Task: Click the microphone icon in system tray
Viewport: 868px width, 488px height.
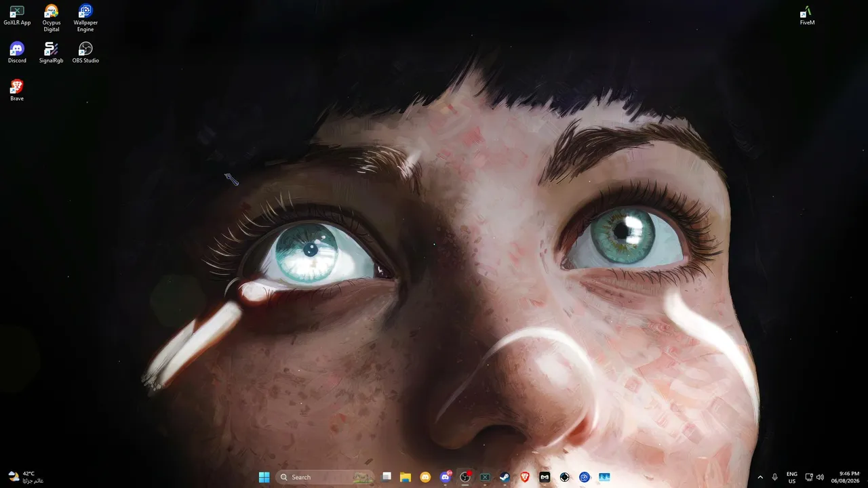Action: 775,477
